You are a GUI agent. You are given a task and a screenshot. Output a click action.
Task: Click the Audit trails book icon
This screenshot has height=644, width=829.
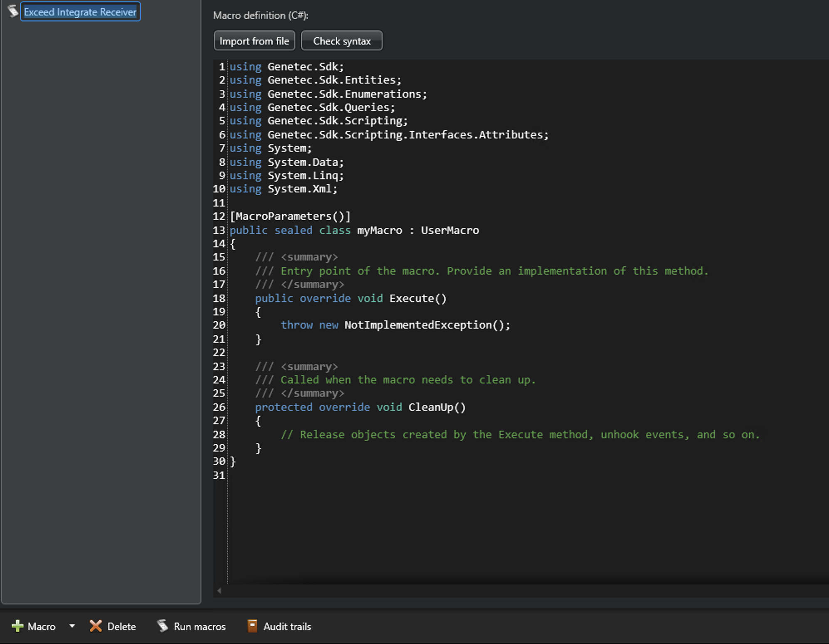pos(253,626)
